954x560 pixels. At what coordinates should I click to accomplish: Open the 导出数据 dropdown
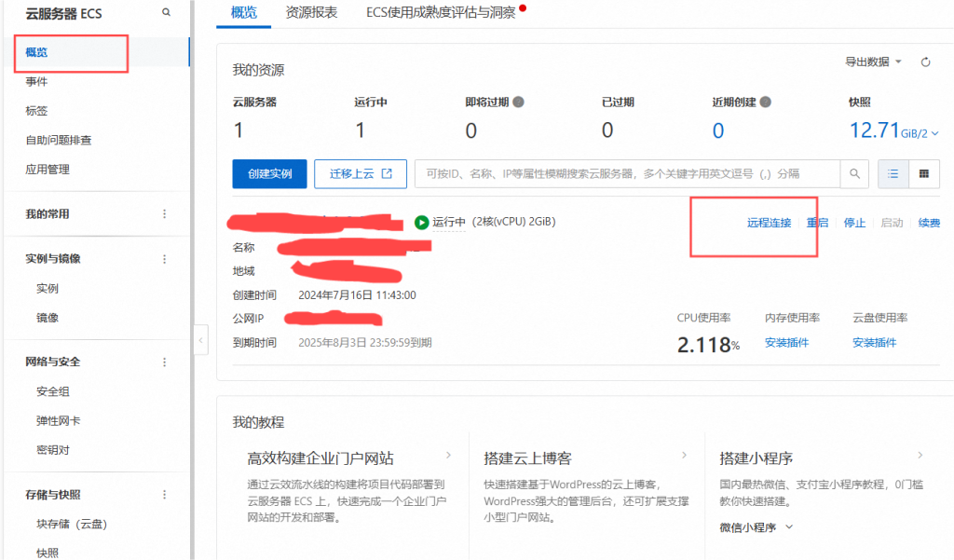tap(873, 62)
